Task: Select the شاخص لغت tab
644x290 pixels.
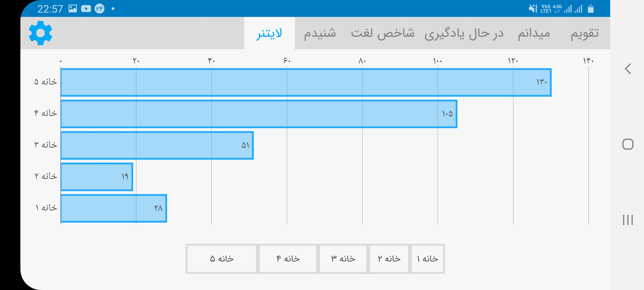Action: (x=382, y=33)
